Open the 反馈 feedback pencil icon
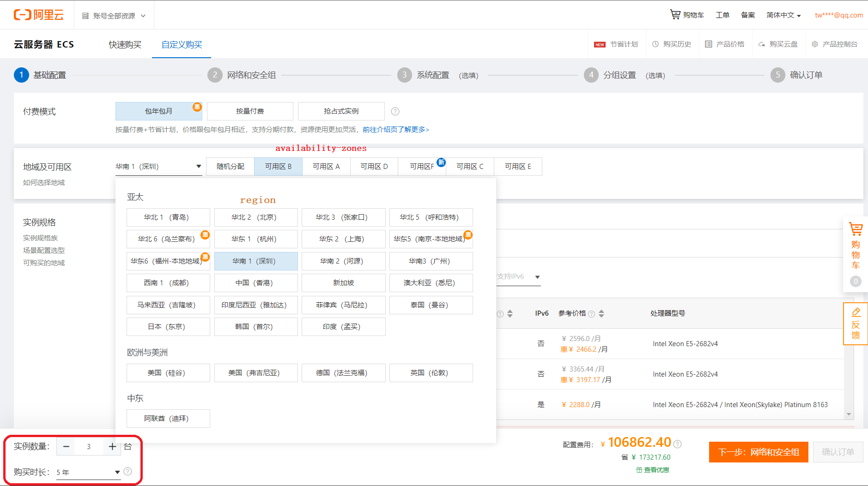The width and height of the screenshot is (868, 486). [856, 312]
